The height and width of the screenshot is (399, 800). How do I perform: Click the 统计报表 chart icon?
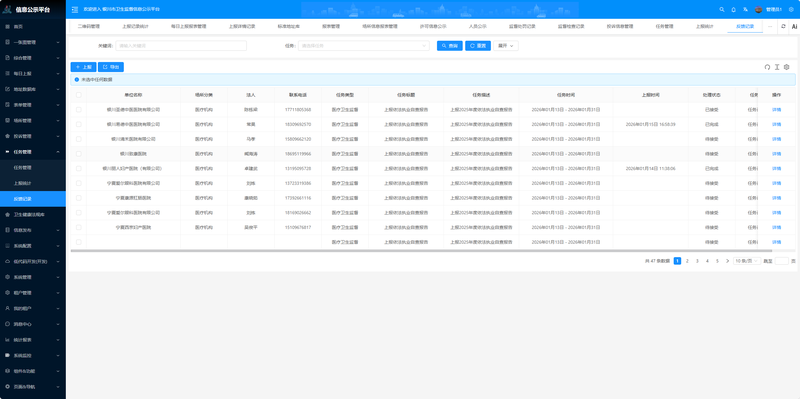[7, 340]
